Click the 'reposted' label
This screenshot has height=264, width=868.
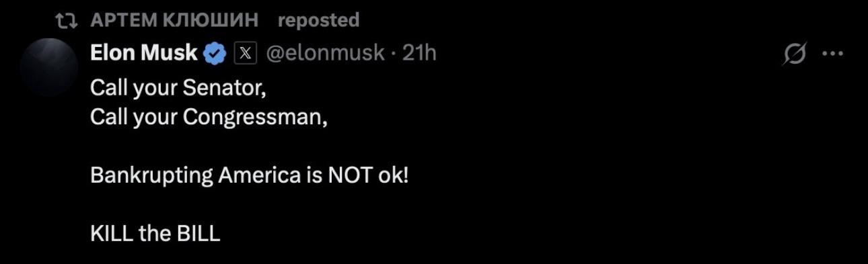(318, 21)
